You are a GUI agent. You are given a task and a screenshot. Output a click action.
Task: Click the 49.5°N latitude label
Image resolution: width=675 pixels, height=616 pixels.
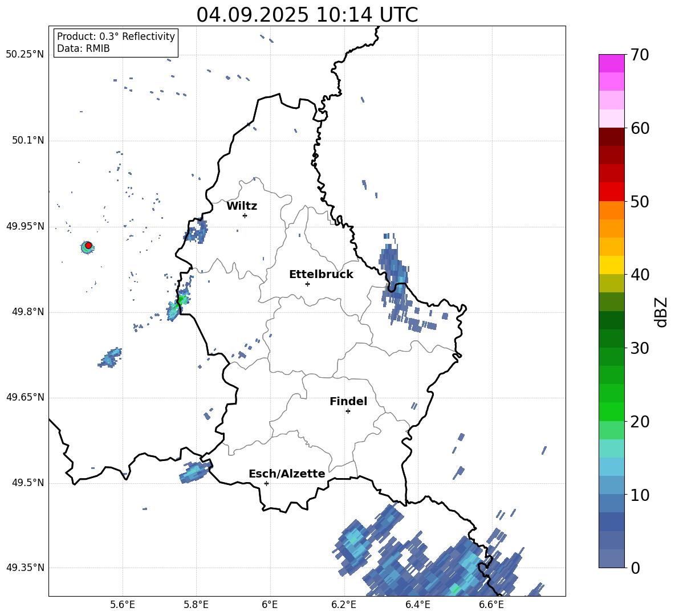click(x=28, y=483)
